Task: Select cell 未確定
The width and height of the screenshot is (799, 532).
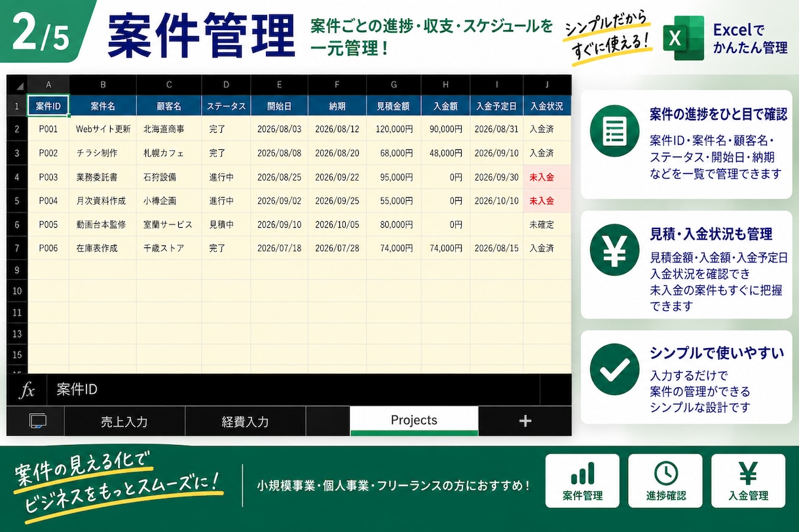Action: coord(547,224)
